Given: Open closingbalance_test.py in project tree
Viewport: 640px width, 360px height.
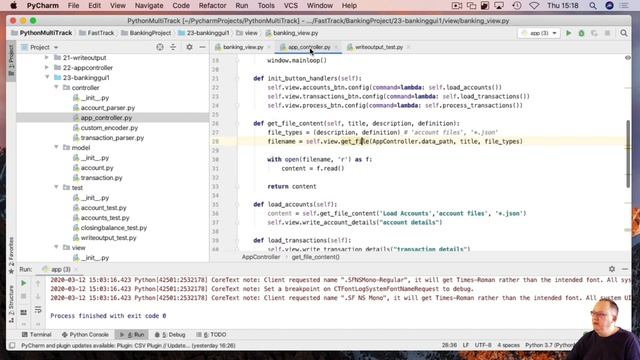Looking at the screenshot, I should (x=113, y=228).
